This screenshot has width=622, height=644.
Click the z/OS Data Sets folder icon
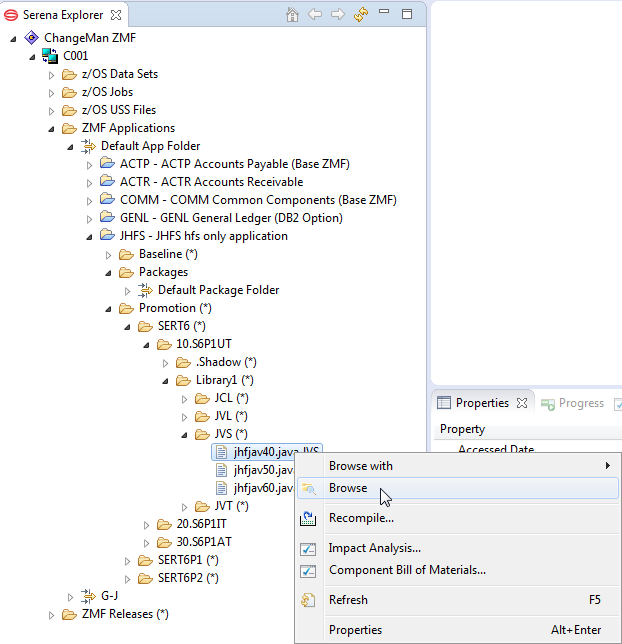click(69, 74)
